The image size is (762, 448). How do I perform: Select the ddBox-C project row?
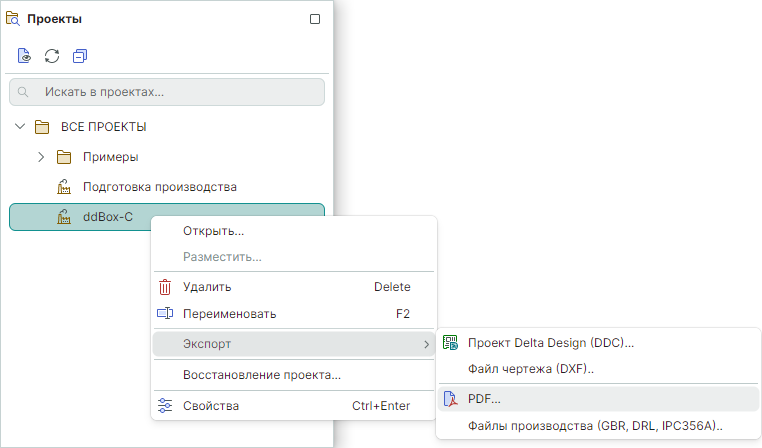167,217
